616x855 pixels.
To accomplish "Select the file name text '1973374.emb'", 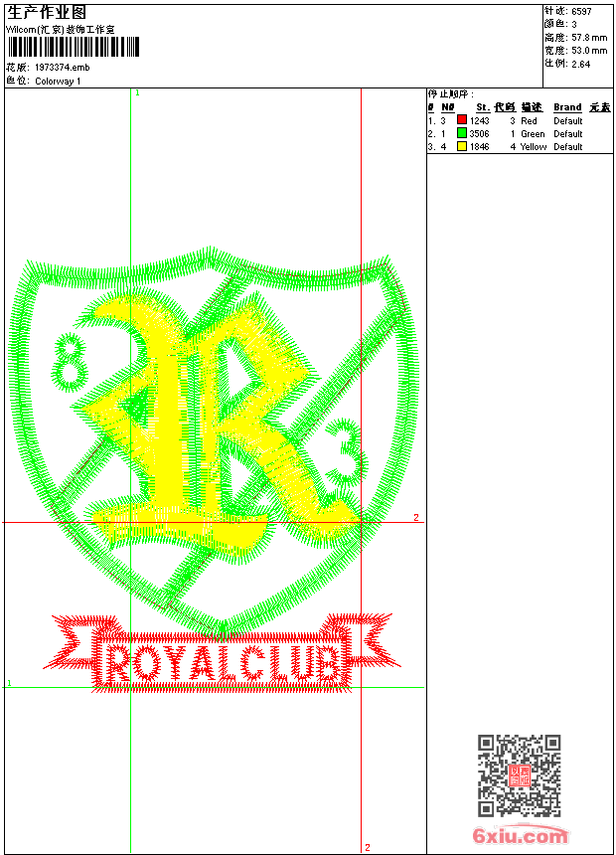I will pos(63,68).
